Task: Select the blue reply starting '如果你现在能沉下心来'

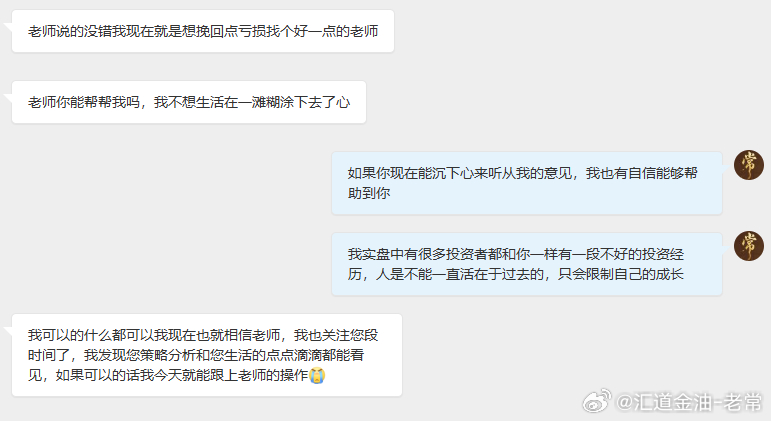Action: click(527, 183)
